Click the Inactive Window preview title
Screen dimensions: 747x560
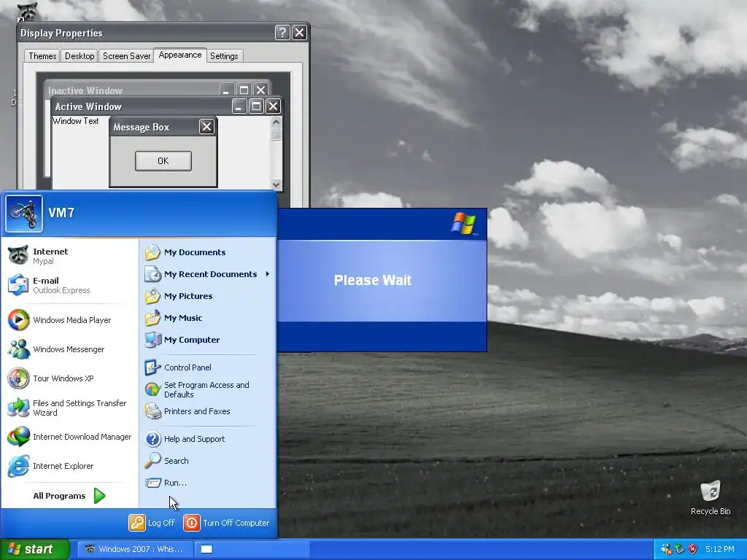pyautogui.click(x=85, y=90)
